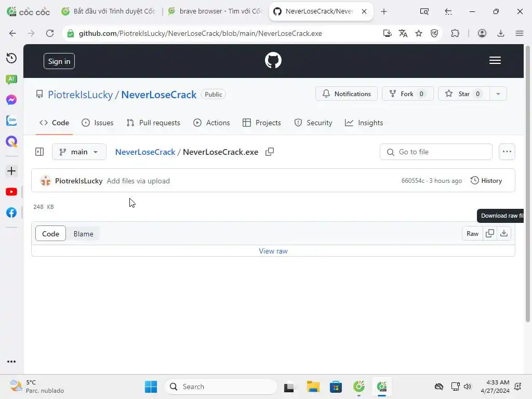Click the browser address bar URL
The height and width of the screenshot is (399, 532).
200,33
